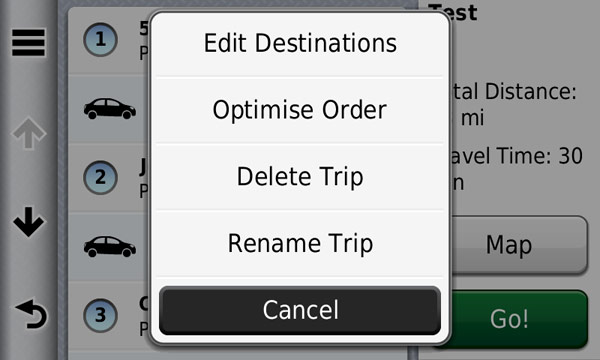
Task: Tap the back return arrow icon
Action: point(31,314)
